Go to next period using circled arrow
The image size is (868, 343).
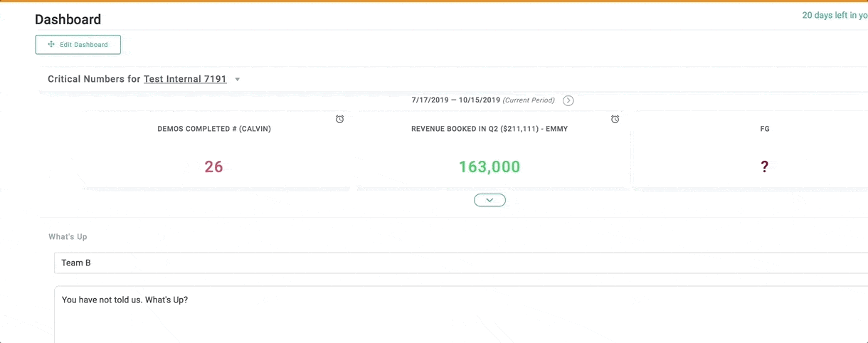[568, 100]
